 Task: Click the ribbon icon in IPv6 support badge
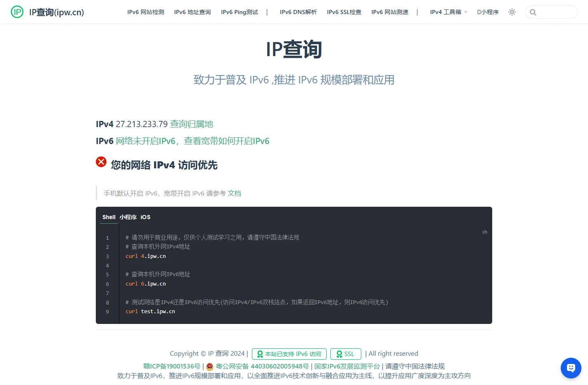click(260, 354)
